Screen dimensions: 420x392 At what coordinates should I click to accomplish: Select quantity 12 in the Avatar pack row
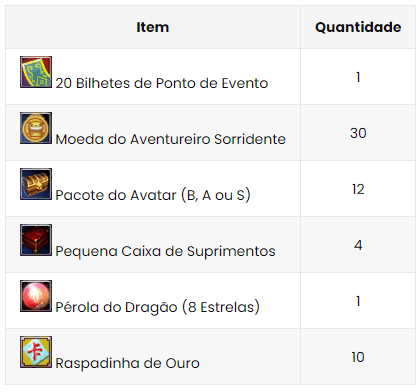(x=358, y=189)
